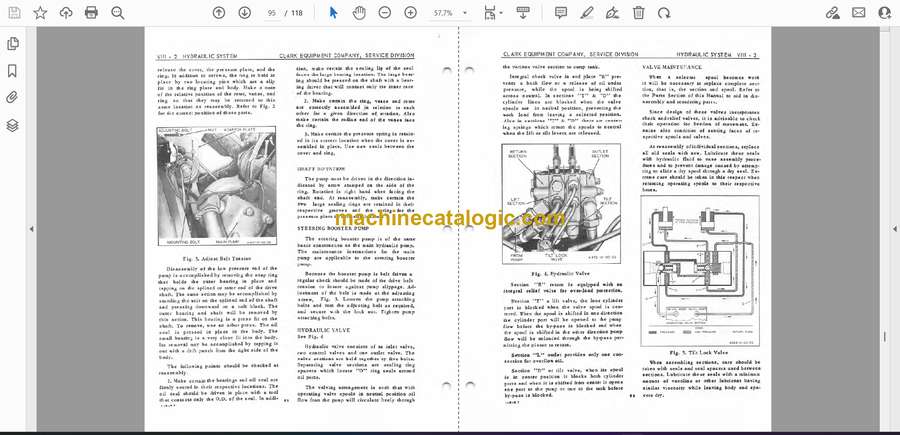Expand the right tools pane arrow
Screen dimensions: 900x435
point(894,229)
